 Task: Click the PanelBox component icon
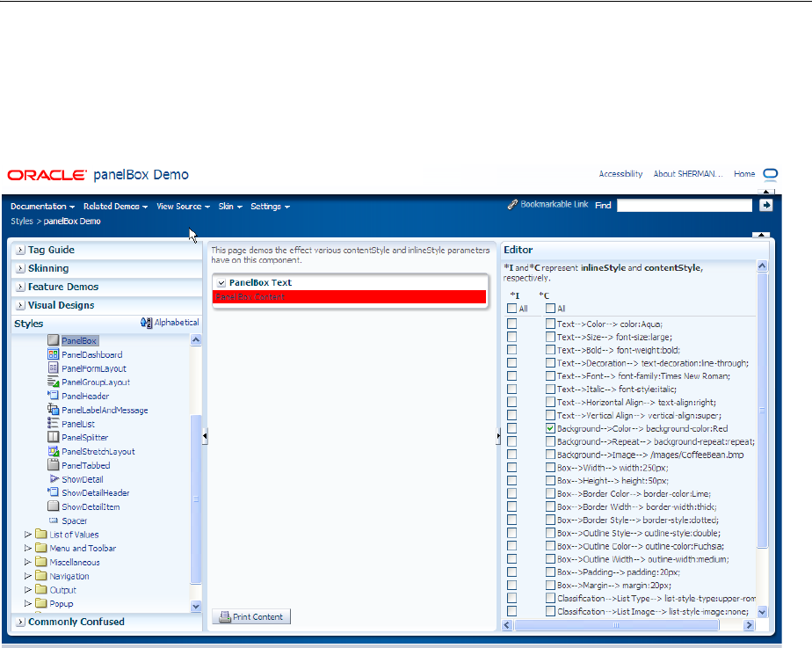pyautogui.click(x=53, y=340)
